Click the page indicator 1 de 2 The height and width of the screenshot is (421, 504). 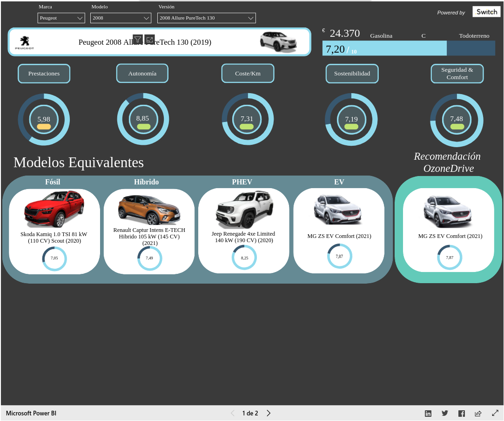tap(250, 413)
